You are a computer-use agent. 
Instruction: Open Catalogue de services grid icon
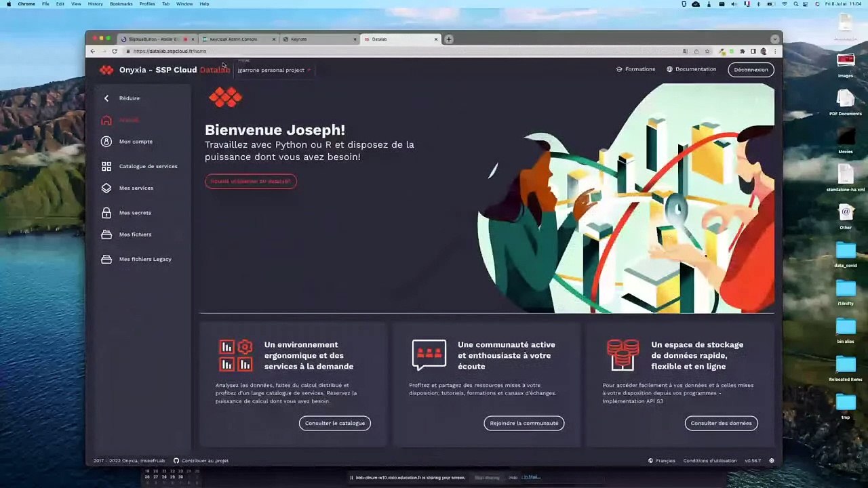click(106, 166)
